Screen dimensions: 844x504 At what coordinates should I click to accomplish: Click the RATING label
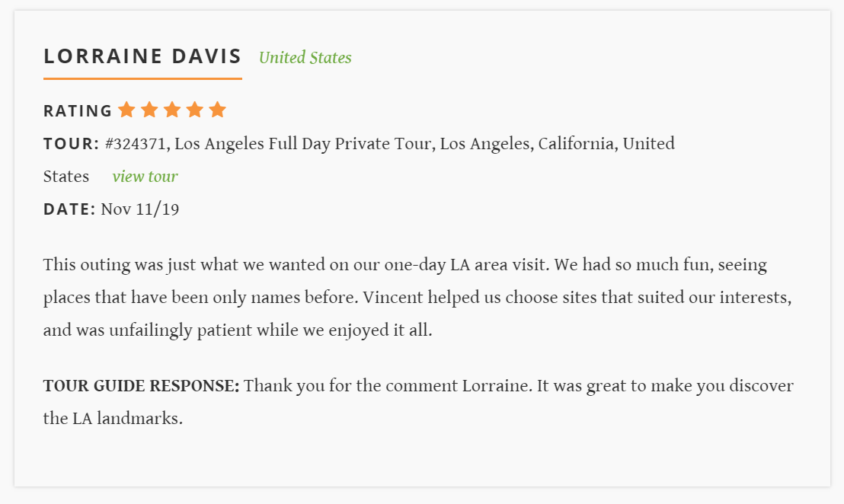click(x=78, y=111)
